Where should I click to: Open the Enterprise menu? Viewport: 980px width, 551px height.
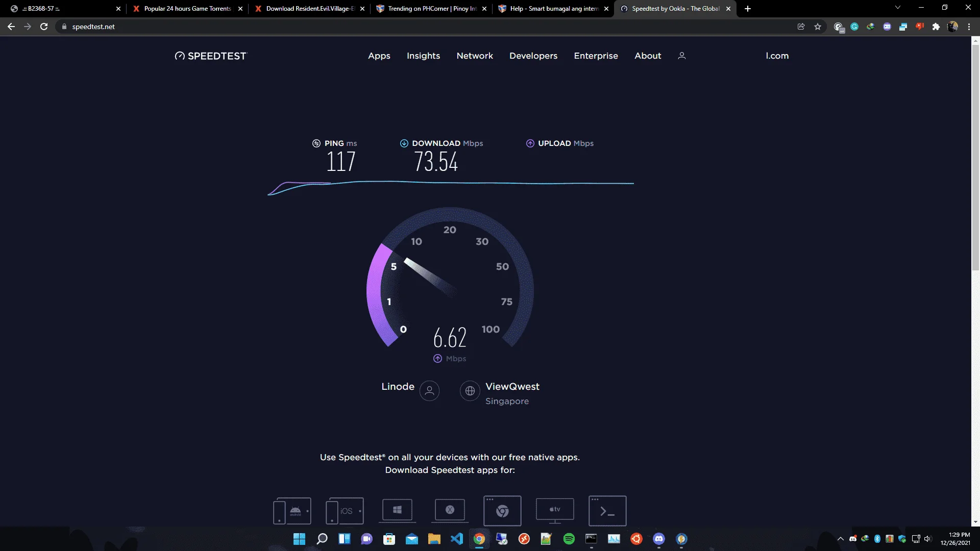596,56
